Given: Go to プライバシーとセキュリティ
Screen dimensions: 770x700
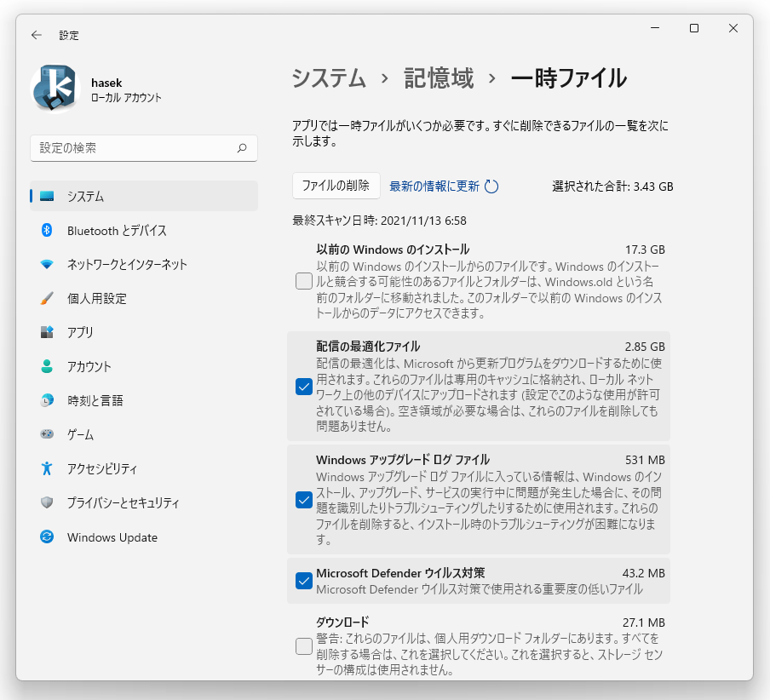Looking at the screenshot, I should [x=144, y=502].
